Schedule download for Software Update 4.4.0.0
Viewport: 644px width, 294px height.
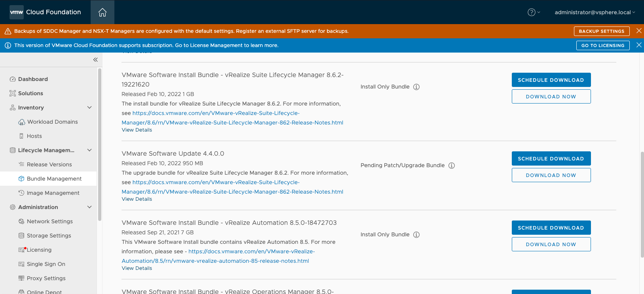click(551, 158)
